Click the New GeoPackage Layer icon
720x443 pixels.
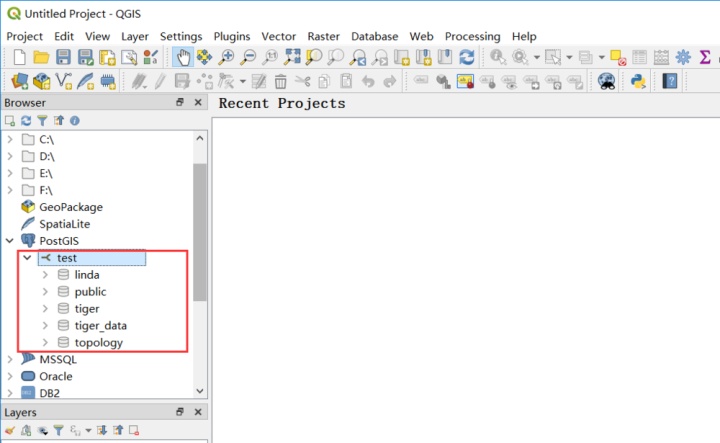tap(41, 81)
